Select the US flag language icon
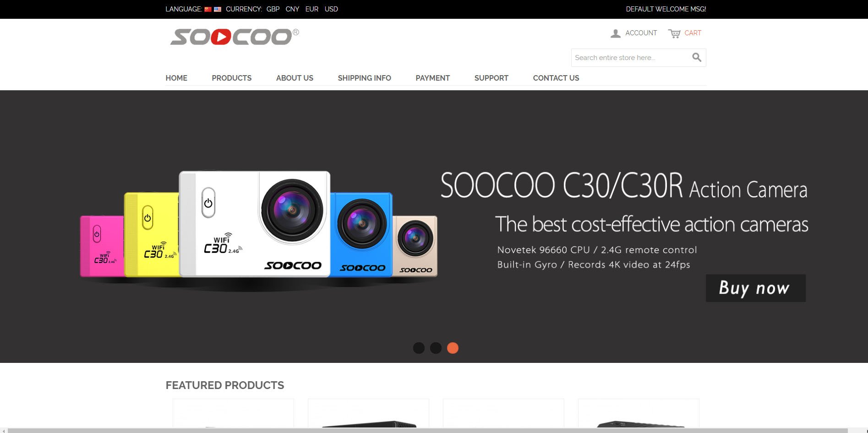 pos(218,9)
